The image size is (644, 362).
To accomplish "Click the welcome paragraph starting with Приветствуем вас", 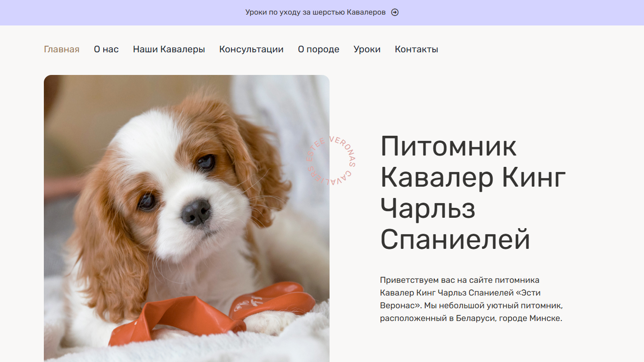I will 471,299.
